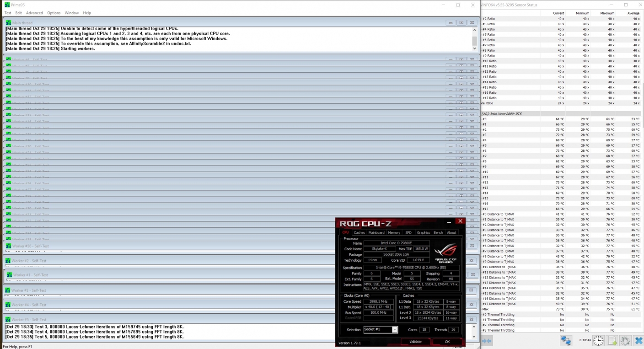The width and height of the screenshot is (644, 349).
Task: Click the Maximum column header in HWiNFO
Action: coord(608,13)
